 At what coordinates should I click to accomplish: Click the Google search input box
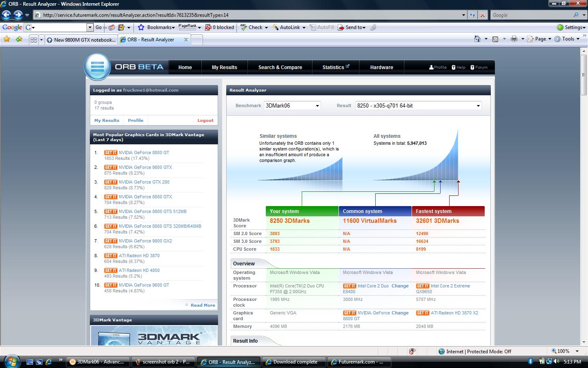pyautogui.click(x=531, y=15)
